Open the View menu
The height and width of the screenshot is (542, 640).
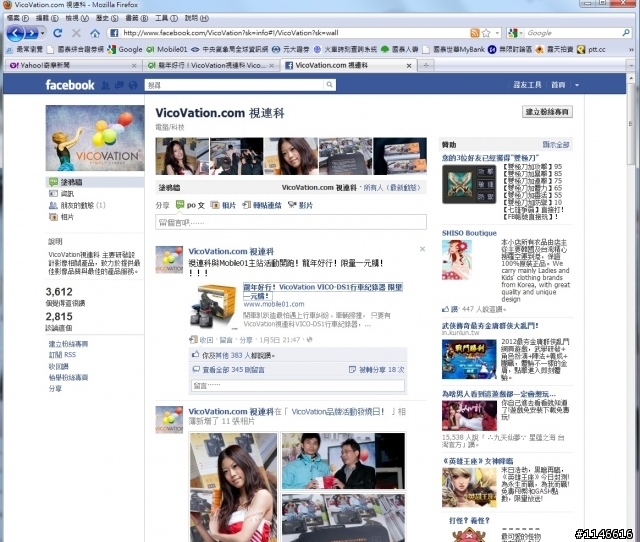coord(77,18)
